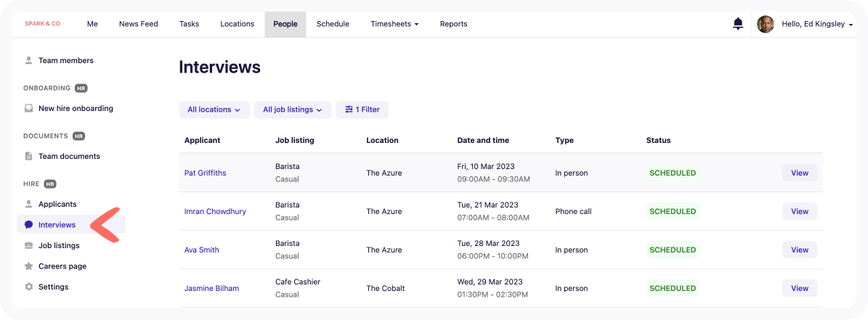
Task: Expand the Timesheets menu
Action: click(x=394, y=24)
